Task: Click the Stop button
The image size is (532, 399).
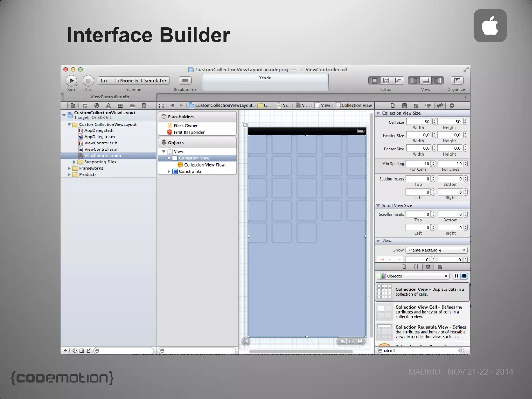Action: point(88,81)
